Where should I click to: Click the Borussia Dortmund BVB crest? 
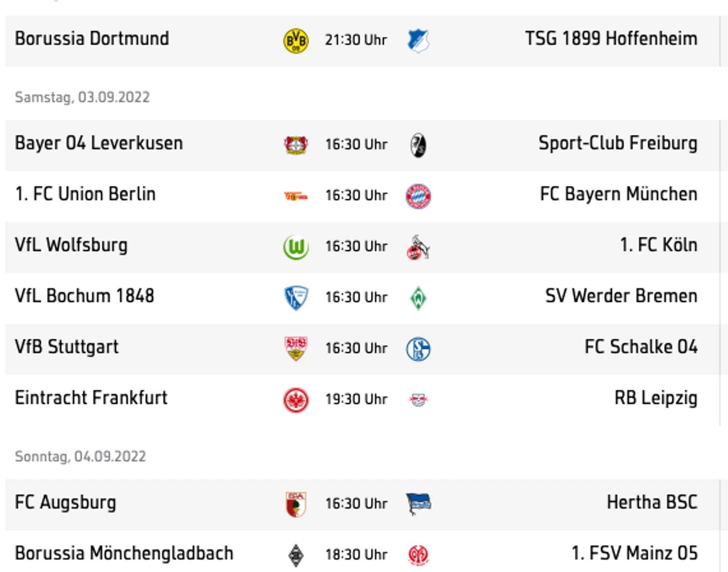296,40
